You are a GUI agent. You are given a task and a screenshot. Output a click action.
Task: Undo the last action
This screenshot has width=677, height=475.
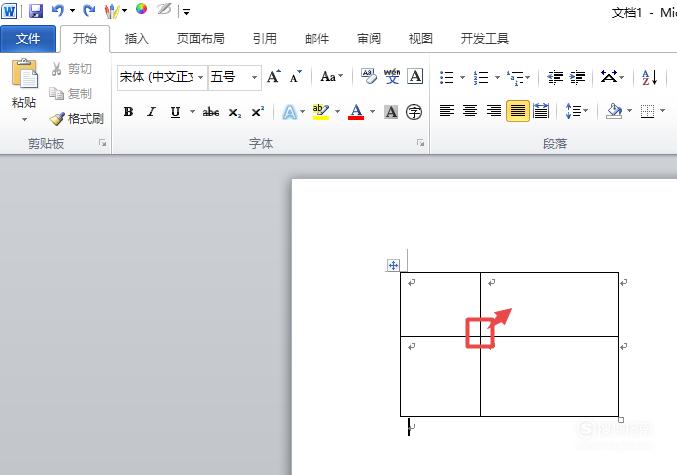tap(57, 10)
